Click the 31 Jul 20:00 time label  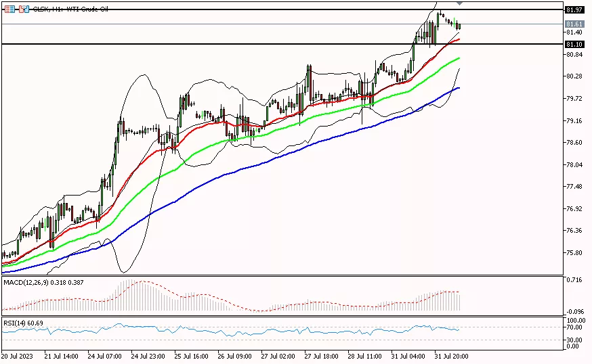(452, 357)
